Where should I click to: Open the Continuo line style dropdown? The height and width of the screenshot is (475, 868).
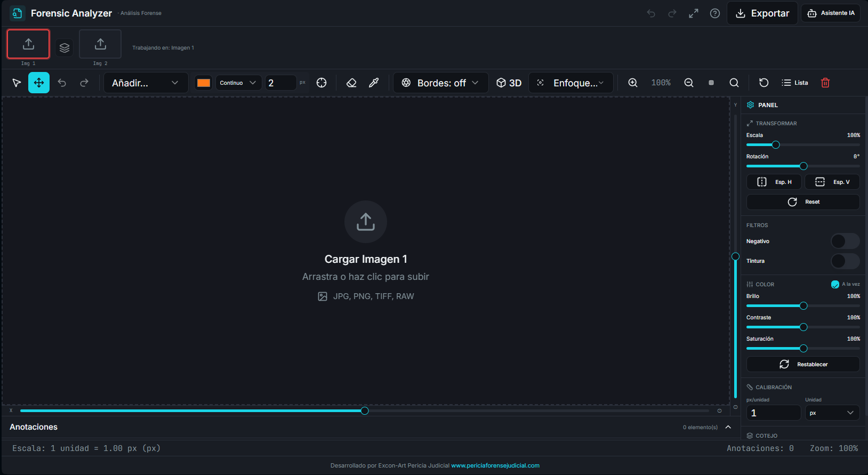[238, 83]
